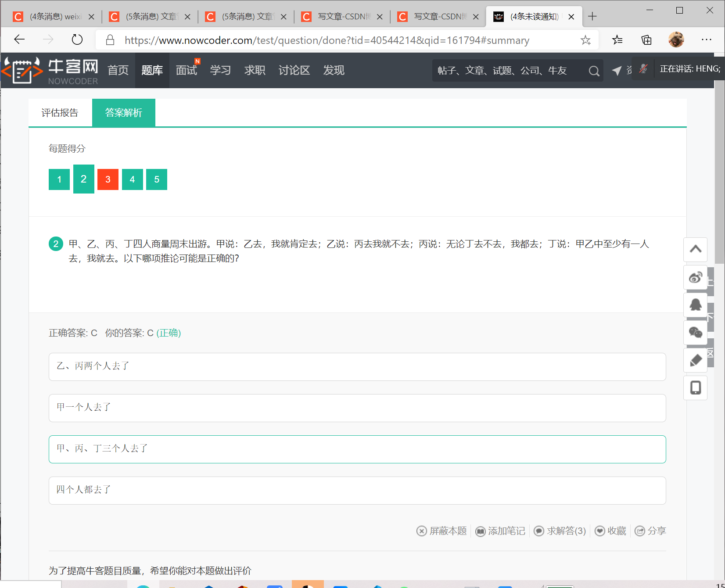Click the Nowcoder logo
This screenshot has width=725, height=588.
(x=50, y=70)
